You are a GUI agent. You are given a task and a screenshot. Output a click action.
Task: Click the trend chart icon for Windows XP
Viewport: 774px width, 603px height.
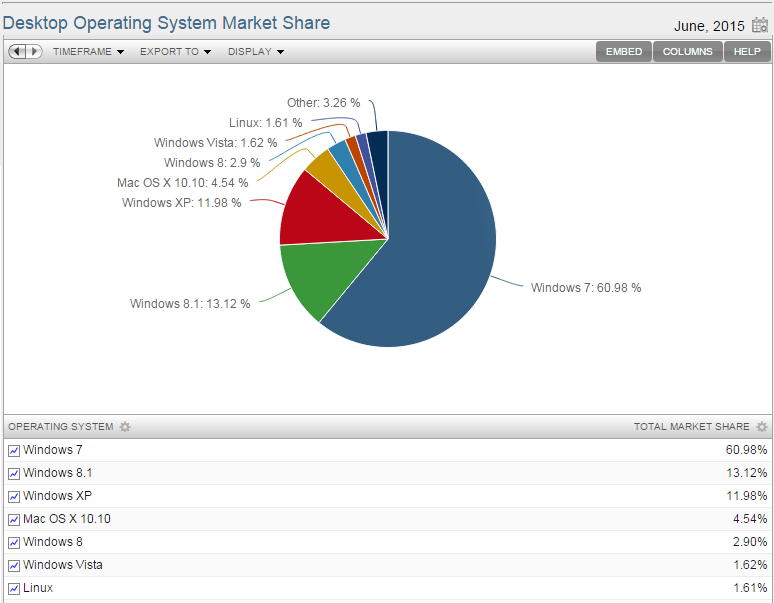pyautogui.click(x=14, y=497)
